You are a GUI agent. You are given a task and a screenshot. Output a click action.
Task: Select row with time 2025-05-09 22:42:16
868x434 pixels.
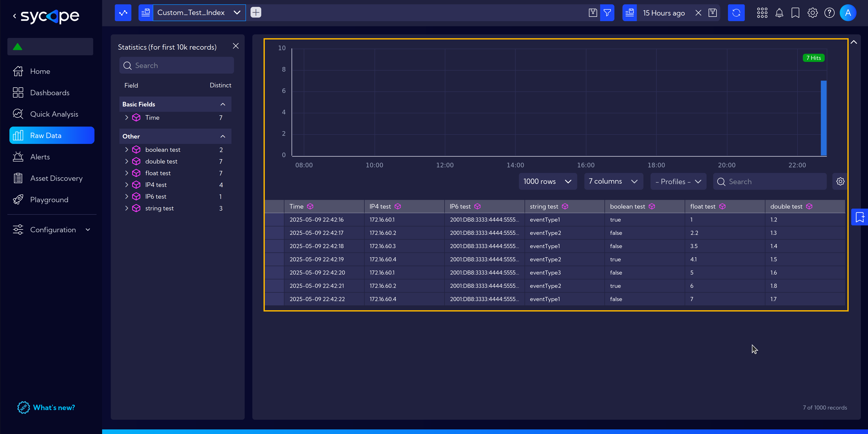click(555, 219)
